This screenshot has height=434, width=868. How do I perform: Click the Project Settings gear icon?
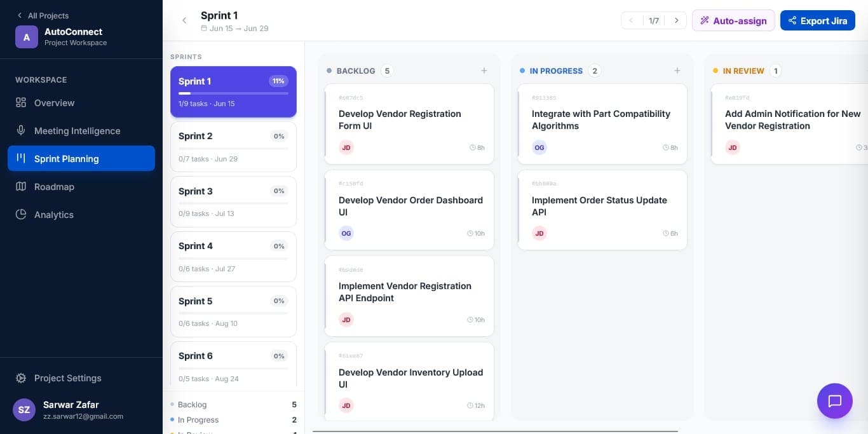pyautogui.click(x=21, y=378)
